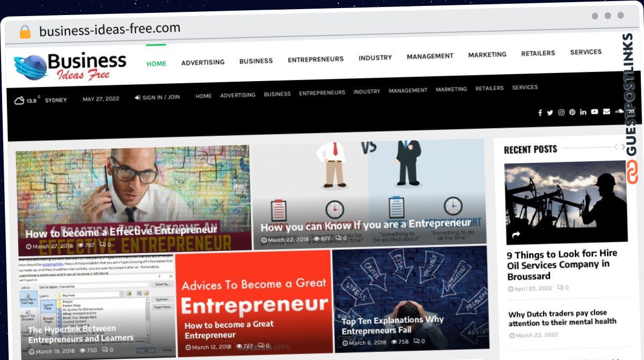The image size is (644, 360).
Task: Show next recent posts with right chevron
Action: pos(623,147)
